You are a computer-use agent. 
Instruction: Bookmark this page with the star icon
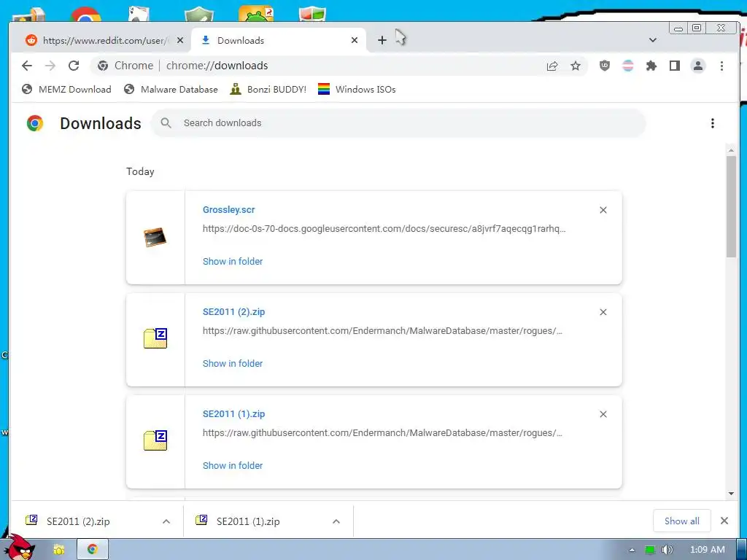[x=576, y=66]
